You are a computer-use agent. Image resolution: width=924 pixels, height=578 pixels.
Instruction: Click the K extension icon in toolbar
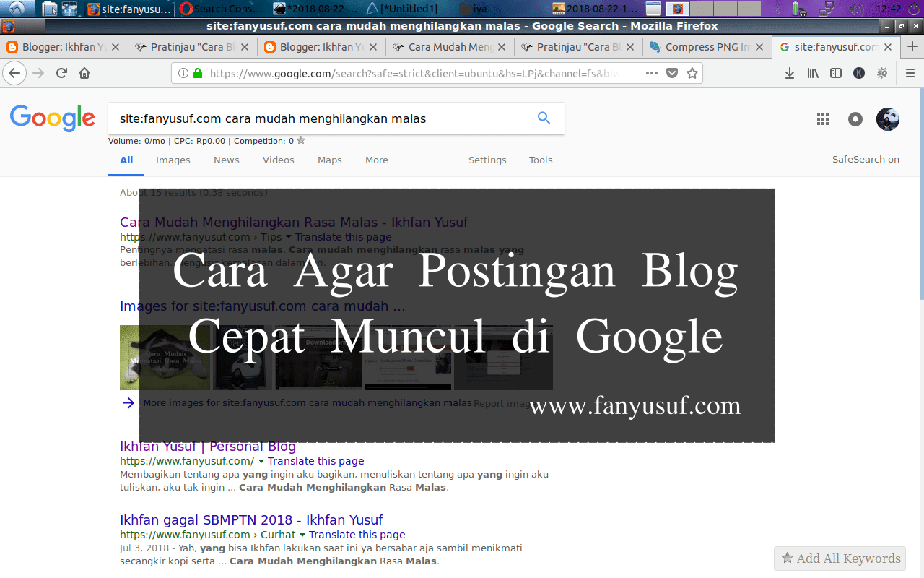(x=859, y=73)
